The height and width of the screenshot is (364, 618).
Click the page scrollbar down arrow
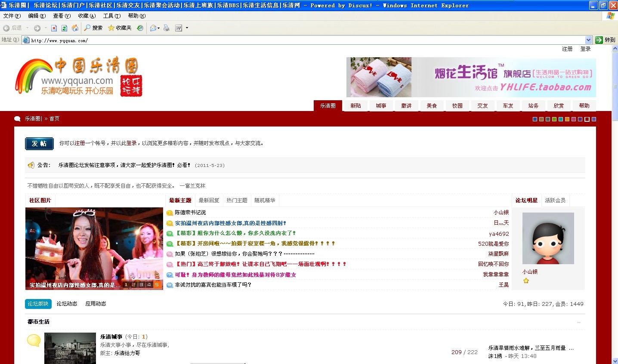pos(615,361)
